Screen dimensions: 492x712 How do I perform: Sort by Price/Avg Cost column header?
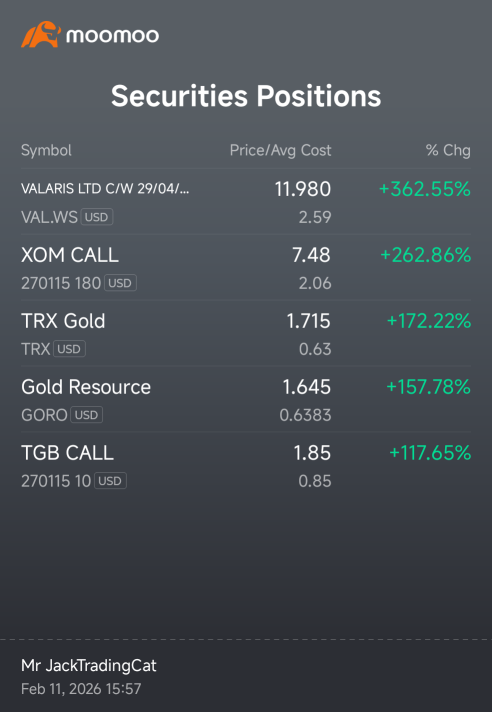point(280,150)
